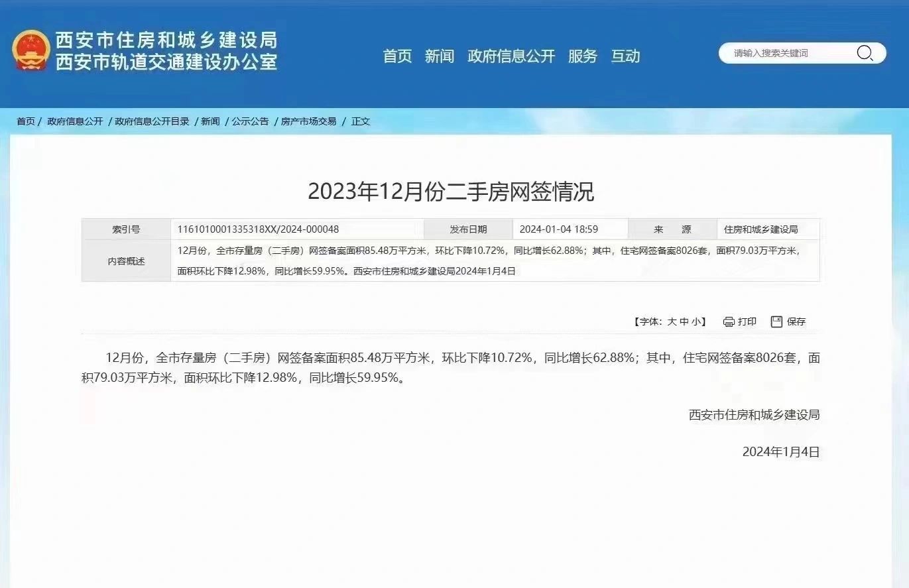This screenshot has height=588, width=909.
Task: Click the source value 住房和城乡建设局
Action: 760,229
